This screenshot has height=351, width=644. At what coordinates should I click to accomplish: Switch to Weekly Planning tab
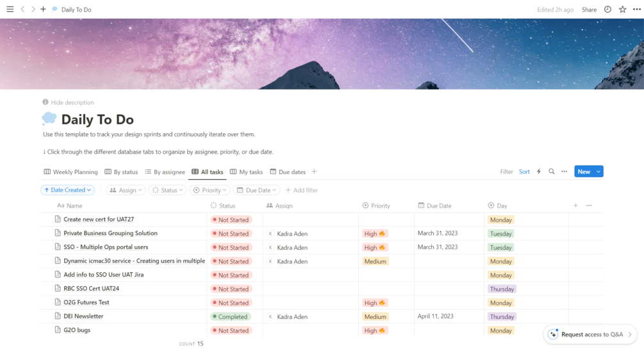pyautogui.click(x=71, y=172)
